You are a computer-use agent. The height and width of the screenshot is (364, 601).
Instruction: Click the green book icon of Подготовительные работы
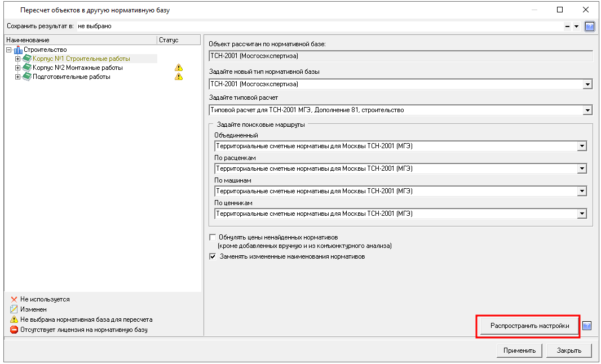coord(26,77)
